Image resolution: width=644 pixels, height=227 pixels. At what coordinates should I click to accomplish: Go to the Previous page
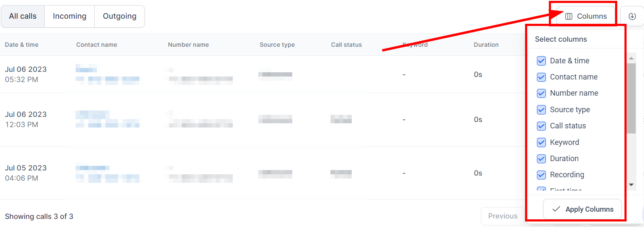point(503,216)
